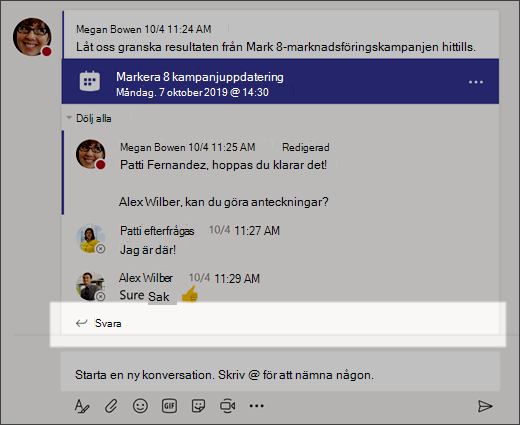
Task: Click the 'Låt oss granska resultaten' message
Action: [276, 47]
